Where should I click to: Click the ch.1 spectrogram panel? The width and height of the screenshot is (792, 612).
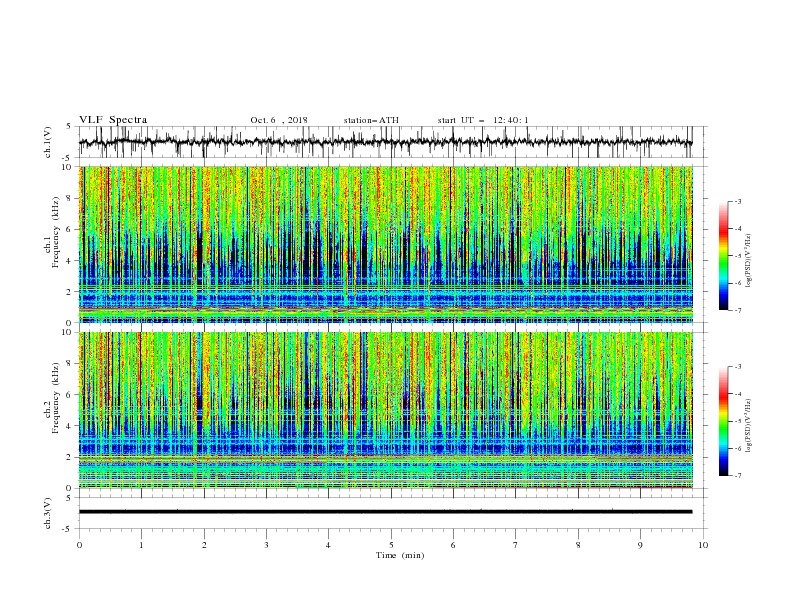386,244
